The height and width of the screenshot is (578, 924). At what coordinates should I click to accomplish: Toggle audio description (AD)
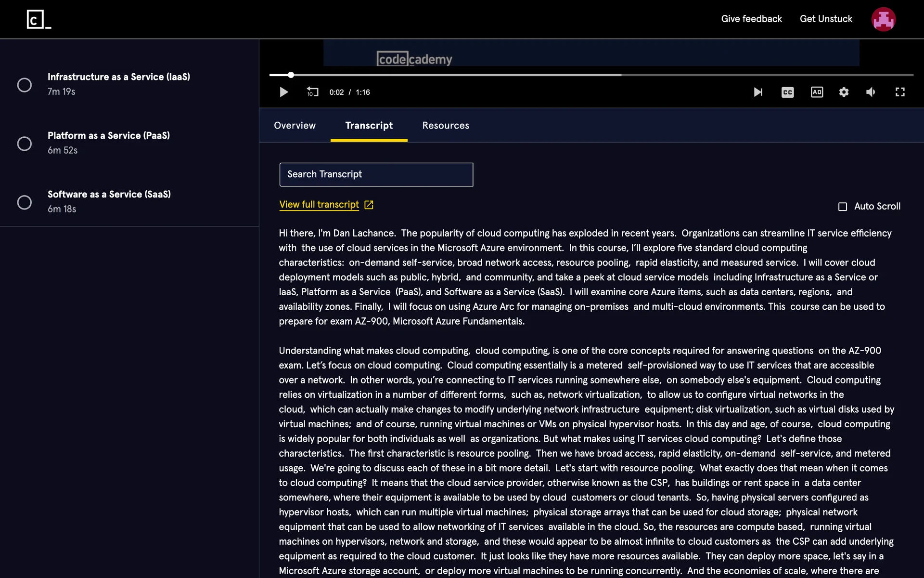point(817,92)
